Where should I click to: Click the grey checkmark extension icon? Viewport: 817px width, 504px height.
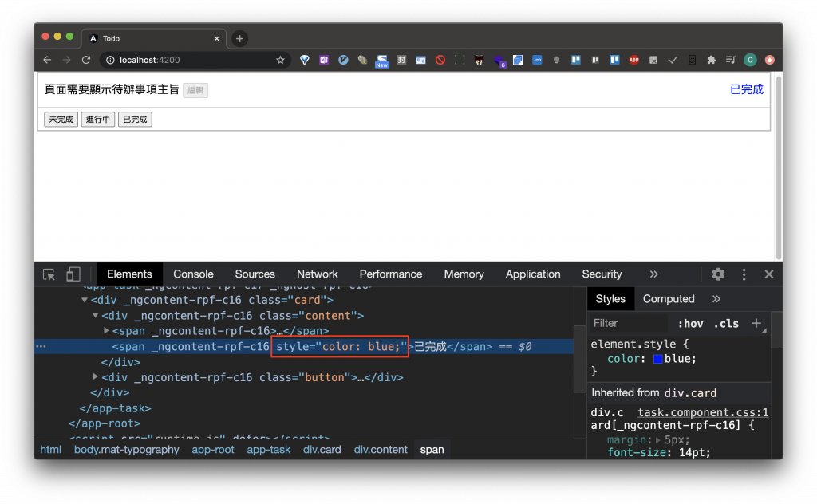tap(673, 60)
